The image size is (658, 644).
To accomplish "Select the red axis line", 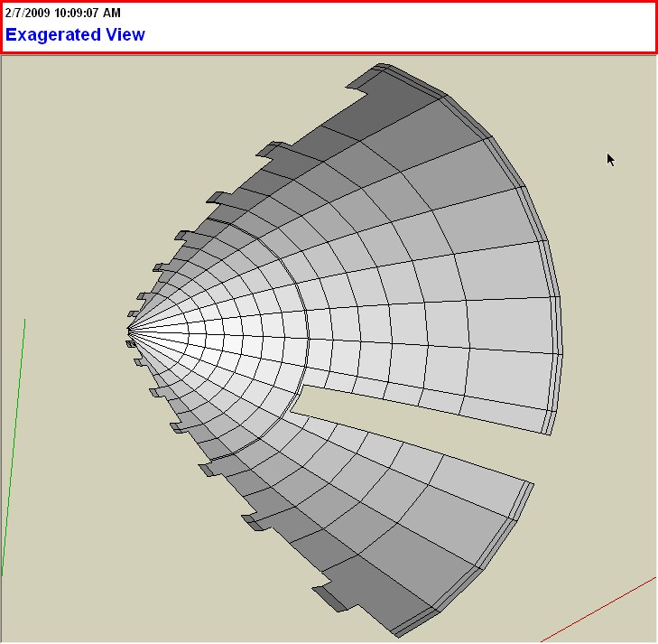I will click(x=600, y=609).
